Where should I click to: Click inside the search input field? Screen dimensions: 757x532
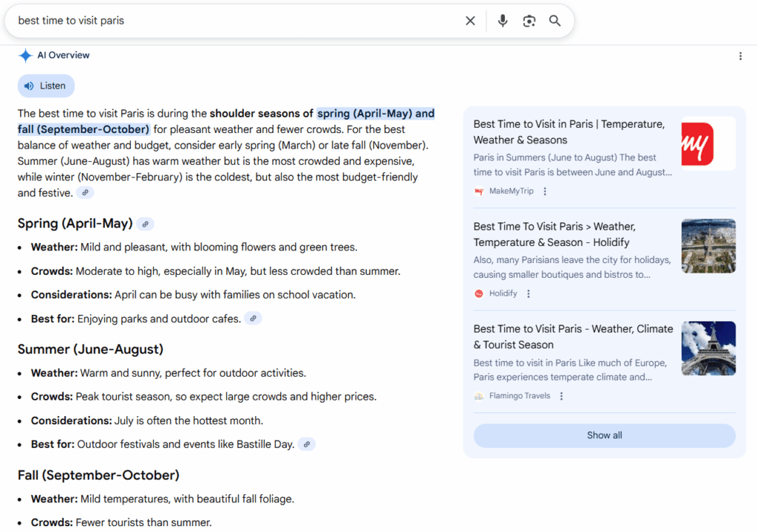222,21
